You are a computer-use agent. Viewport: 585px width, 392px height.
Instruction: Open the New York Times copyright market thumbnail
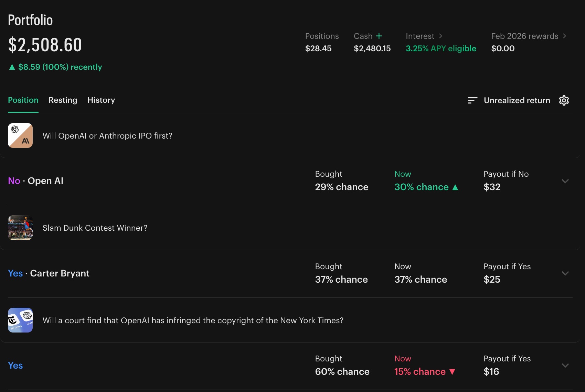20,320
